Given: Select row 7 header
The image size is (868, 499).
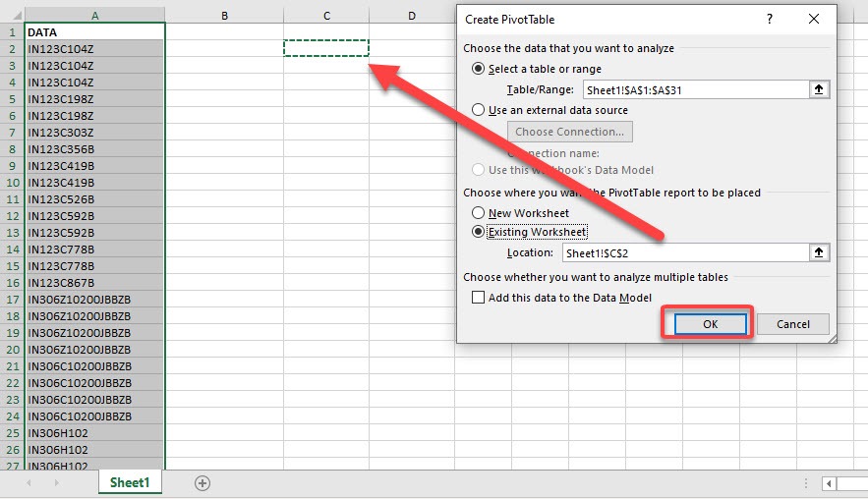Looking at the screenshot, I should coord(12,133).
